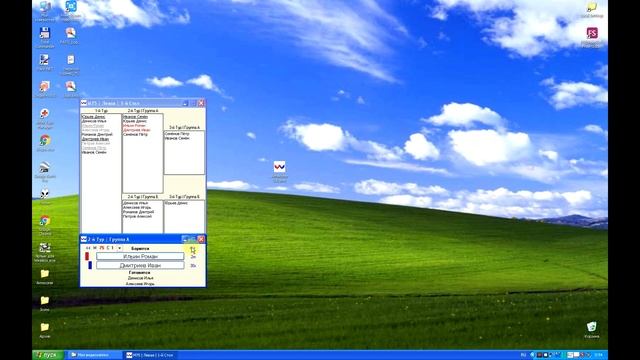
Task: Select Юрьев Денис in 3-й Тур Группа Б
Action: pos(176,203)
